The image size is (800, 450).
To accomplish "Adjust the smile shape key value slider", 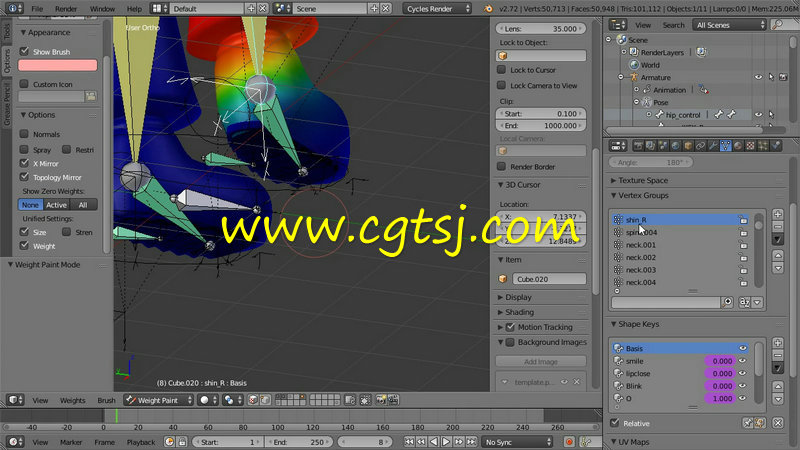I will tap(719, 361).
